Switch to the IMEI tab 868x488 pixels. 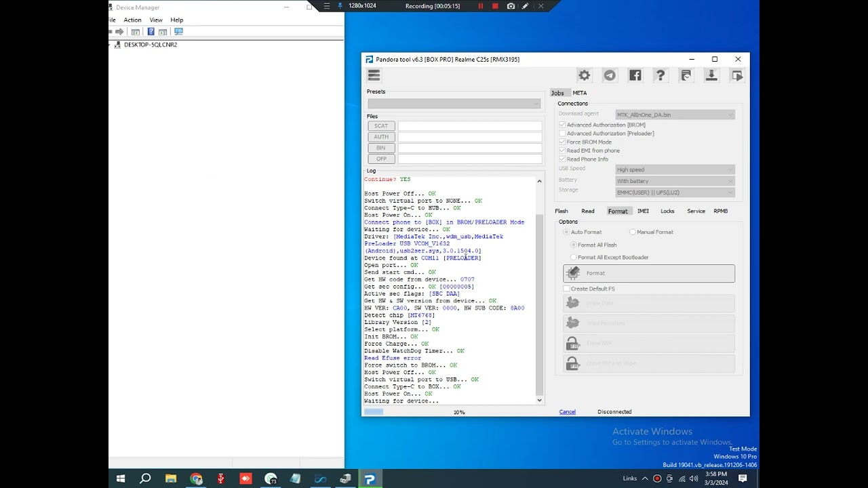tap(643, 211)
